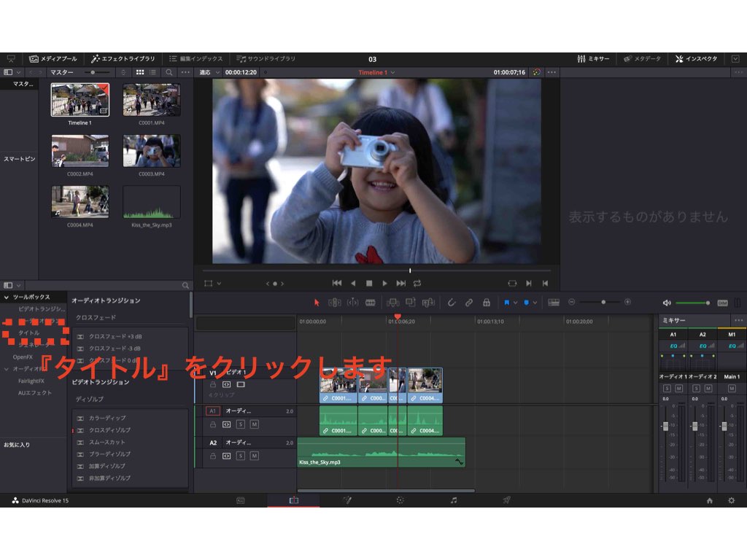
Task: Solo the A1 audio track header
Action: 241,424
